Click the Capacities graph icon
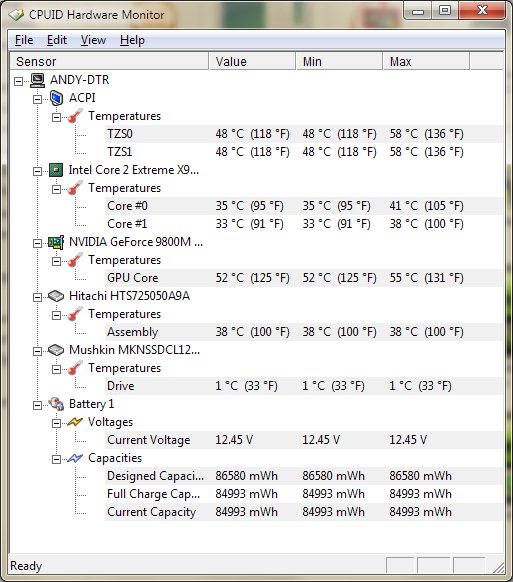513x582 pixels. point(75,458)
